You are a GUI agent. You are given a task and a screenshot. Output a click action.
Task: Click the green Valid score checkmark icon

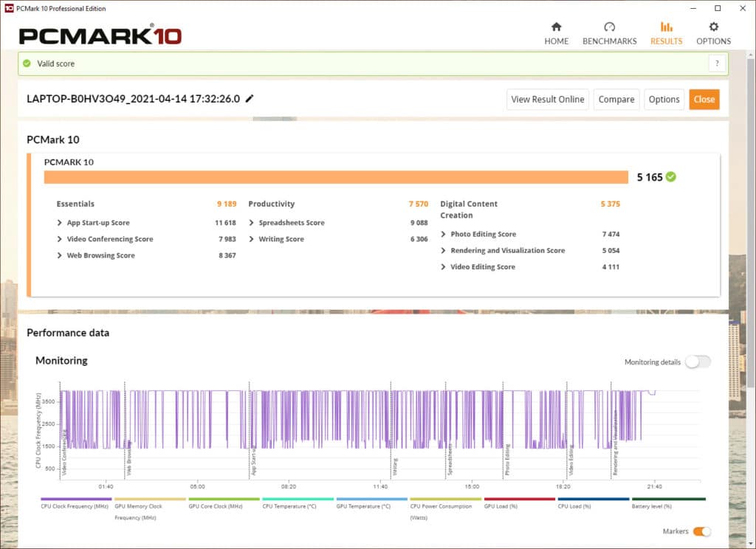(x=27, y=63)
